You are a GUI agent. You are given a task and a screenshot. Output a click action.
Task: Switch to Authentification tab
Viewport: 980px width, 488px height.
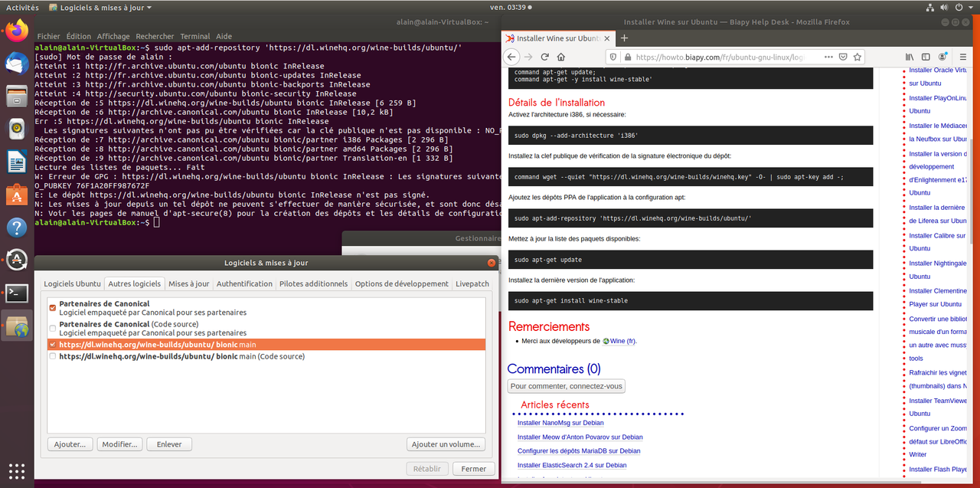tap(244, 283)
